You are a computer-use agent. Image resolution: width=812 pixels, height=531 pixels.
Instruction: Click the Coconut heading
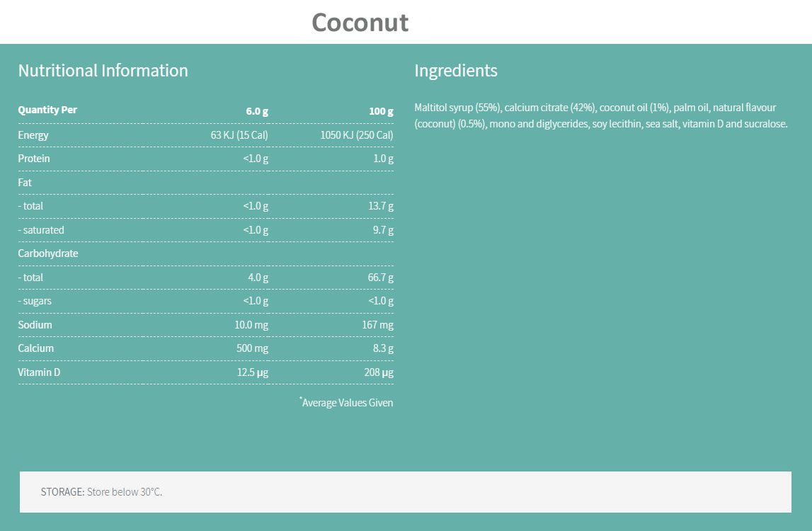click(360, 22)
